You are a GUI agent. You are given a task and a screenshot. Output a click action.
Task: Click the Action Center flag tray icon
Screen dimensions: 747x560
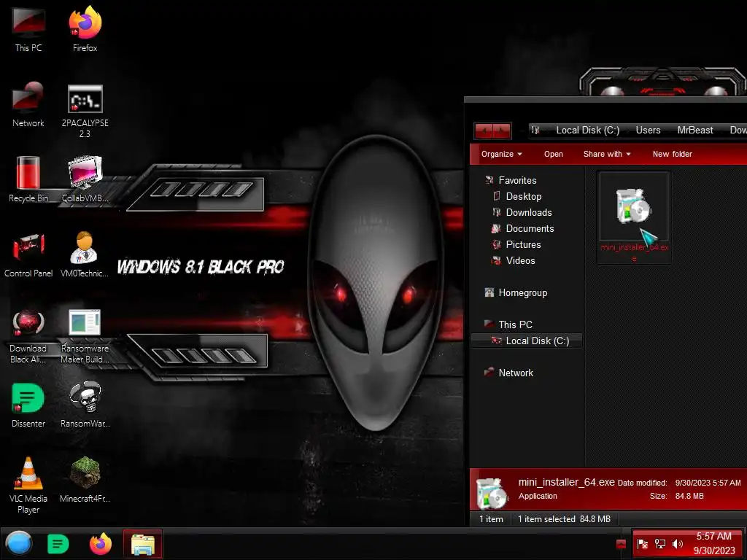(x=643, y=544)
